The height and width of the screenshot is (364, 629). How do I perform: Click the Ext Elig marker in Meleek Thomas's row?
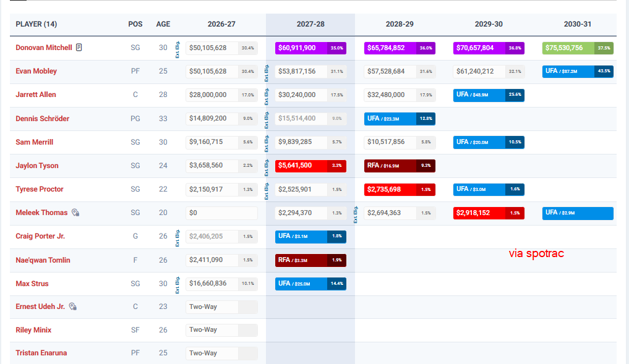[x=356, y=215]
